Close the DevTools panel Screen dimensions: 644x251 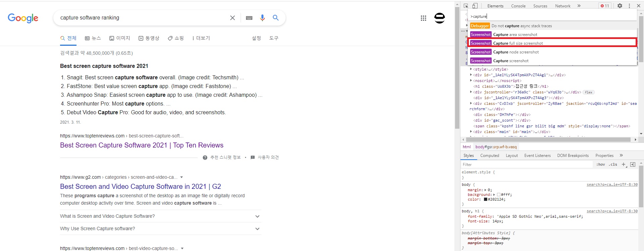pos(639,6)
